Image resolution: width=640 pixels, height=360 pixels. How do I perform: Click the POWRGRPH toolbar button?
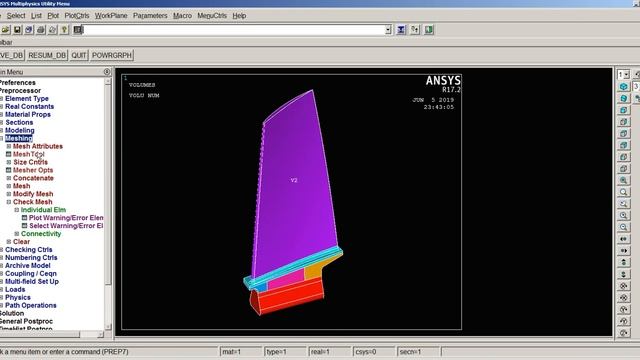112,56
